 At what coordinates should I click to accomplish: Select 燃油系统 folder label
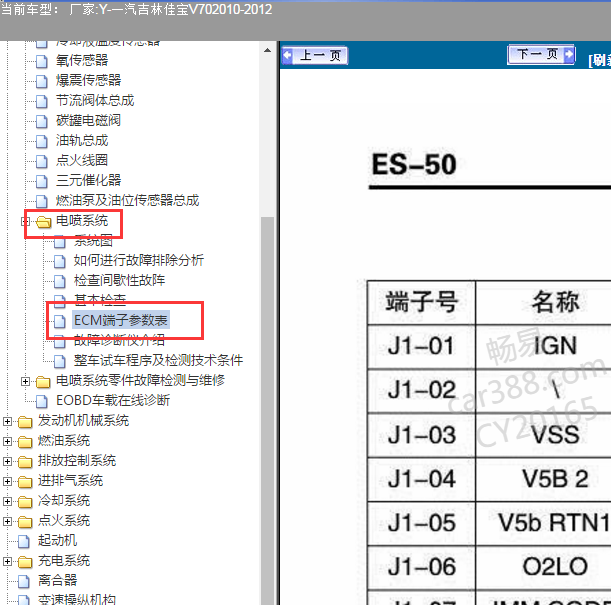pyautogui.click(x=64, y=441)
